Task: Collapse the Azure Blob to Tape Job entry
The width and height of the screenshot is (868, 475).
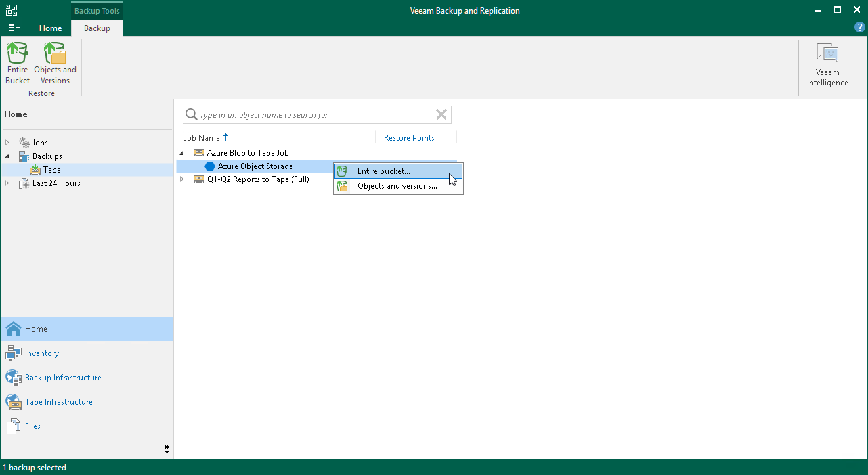Action: pos(181,152)
